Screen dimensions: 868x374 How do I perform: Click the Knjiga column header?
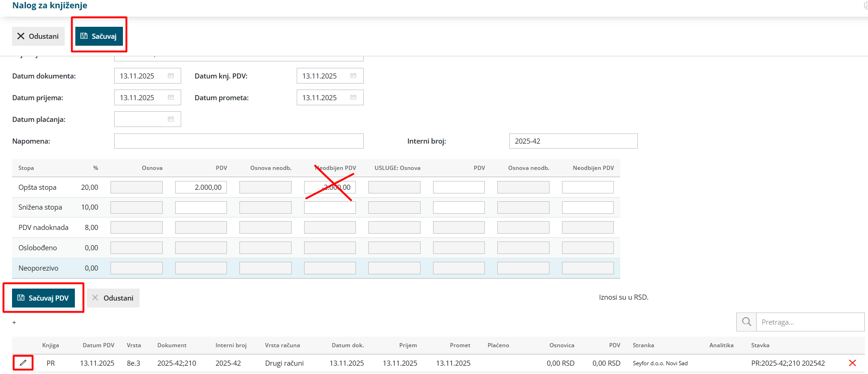coord(50,345)
